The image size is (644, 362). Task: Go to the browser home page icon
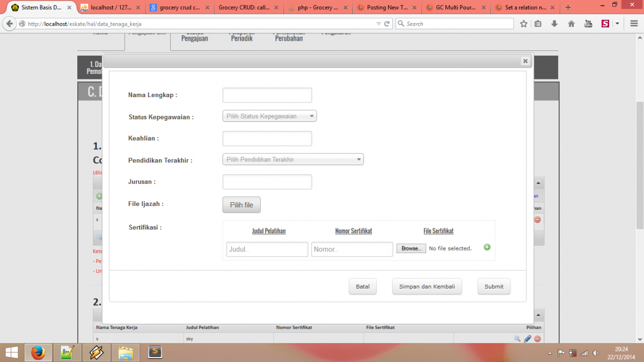(x=572, y=24)
